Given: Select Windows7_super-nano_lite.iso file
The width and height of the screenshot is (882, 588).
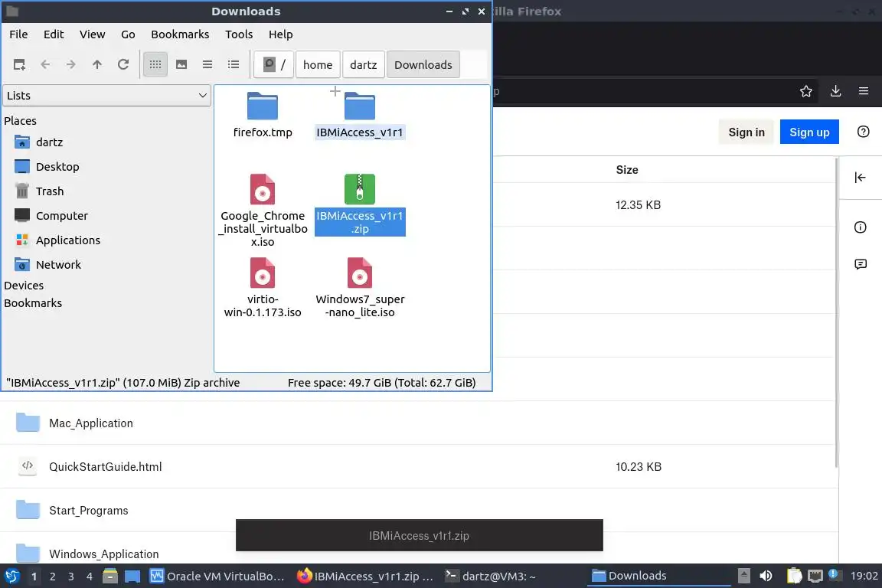Looking at the screenshot, I should pos(360,288).
